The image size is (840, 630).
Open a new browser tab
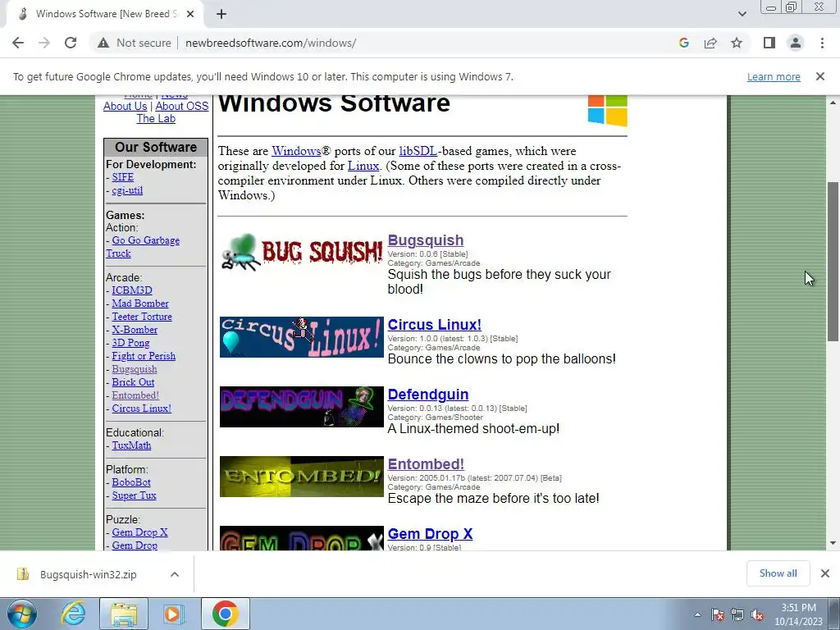(x=221, y=14)
